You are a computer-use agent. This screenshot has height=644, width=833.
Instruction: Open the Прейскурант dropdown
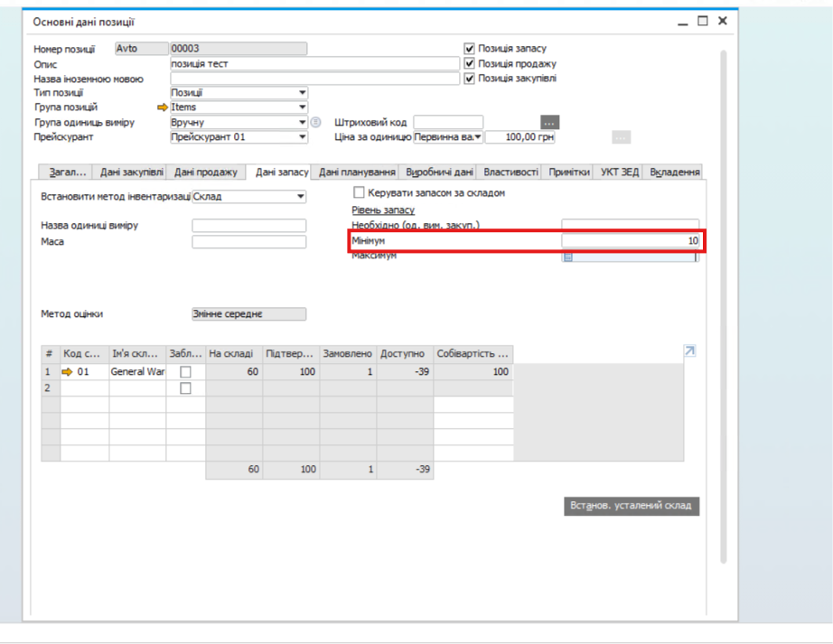click(303, 137)
